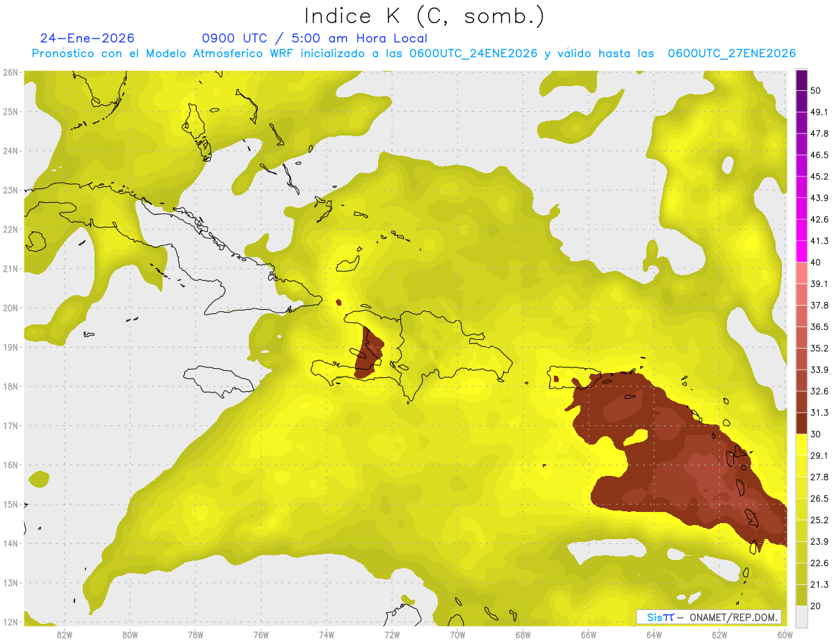
Task: Click the colorbar value 41.3
Action: [819, 241]
